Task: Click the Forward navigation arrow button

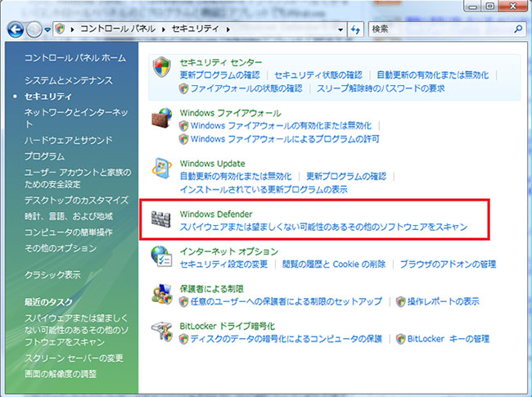Action: coord(34,29)
